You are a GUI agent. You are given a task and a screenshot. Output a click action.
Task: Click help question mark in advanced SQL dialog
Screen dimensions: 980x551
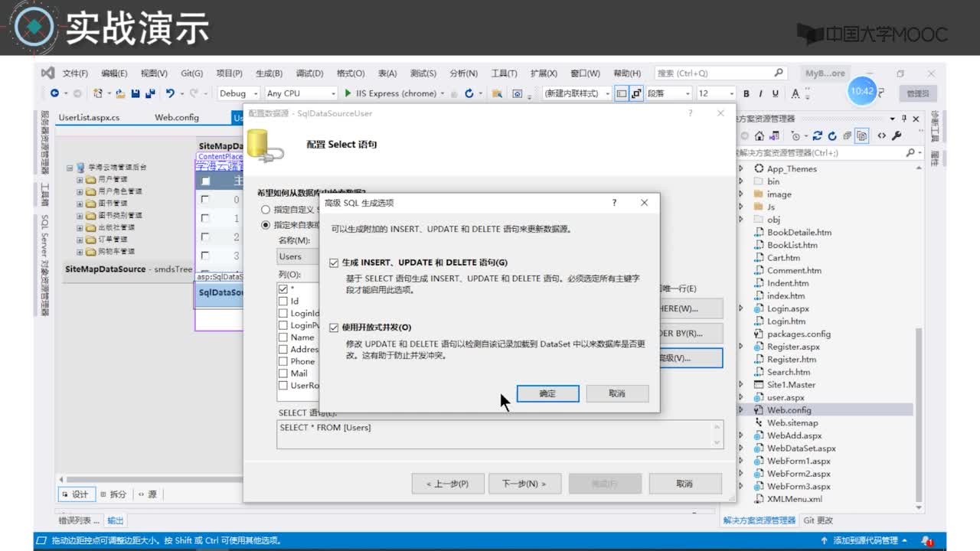[x=614, y=203]
